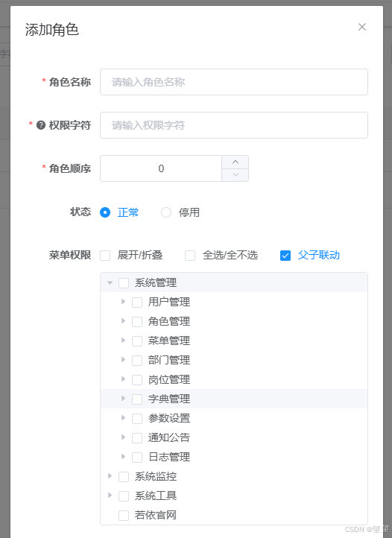Check the 用户管理 checkbox
Image resolution: width=392 pixels, height=538 pixels.
[137, 303]
